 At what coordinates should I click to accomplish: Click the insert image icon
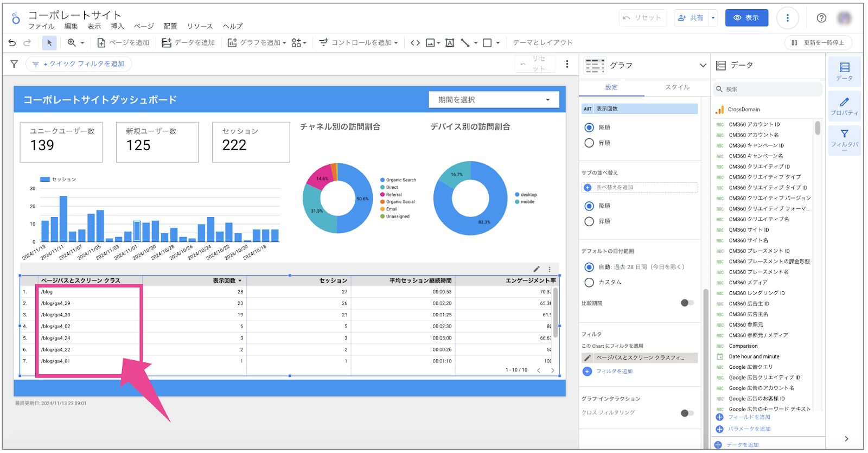click(x=430, y=42)
